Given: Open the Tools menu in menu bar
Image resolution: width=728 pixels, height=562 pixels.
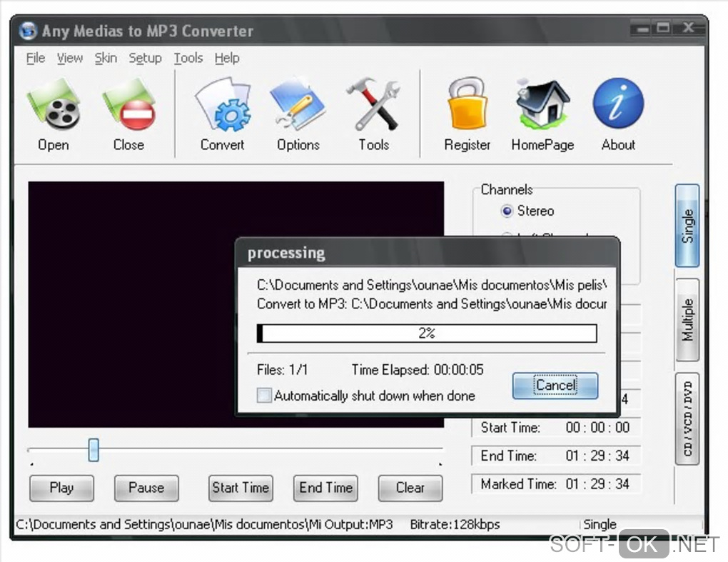Looking at the screenshot, I should tap(188, 58).
